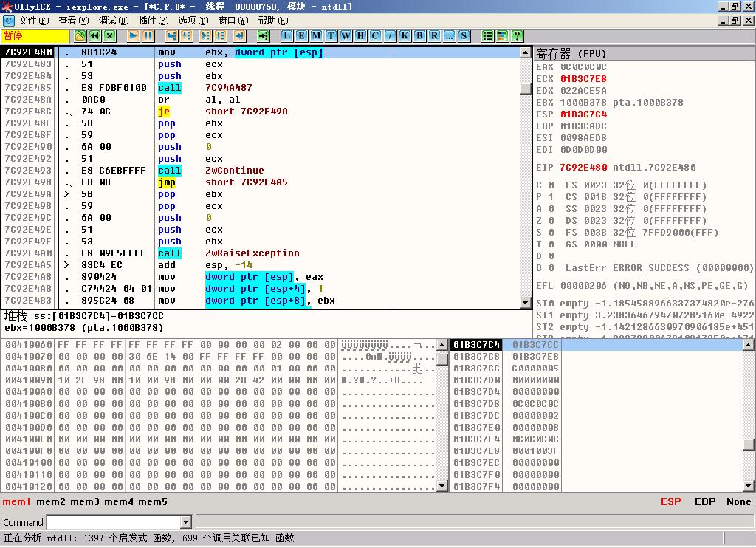Open Patches window with slash button
Viewport: 756px width, 548px height.
[x=390, y=35]
